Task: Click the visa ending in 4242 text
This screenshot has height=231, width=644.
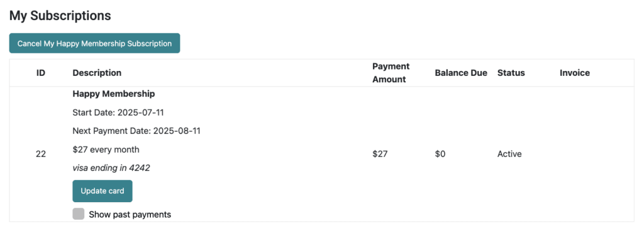Action: pyautogui.click(x=111, y=168)
